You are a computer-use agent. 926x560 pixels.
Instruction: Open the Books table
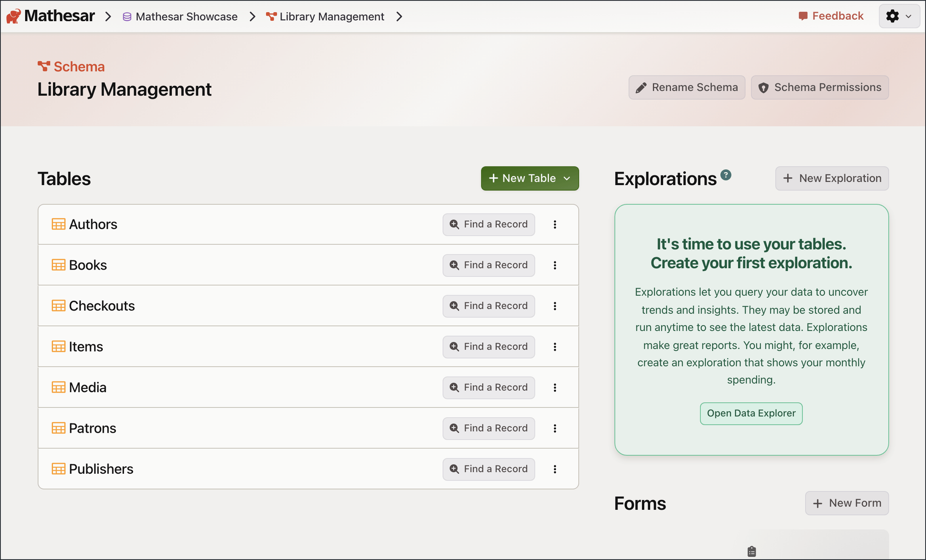tap(88, 265)
